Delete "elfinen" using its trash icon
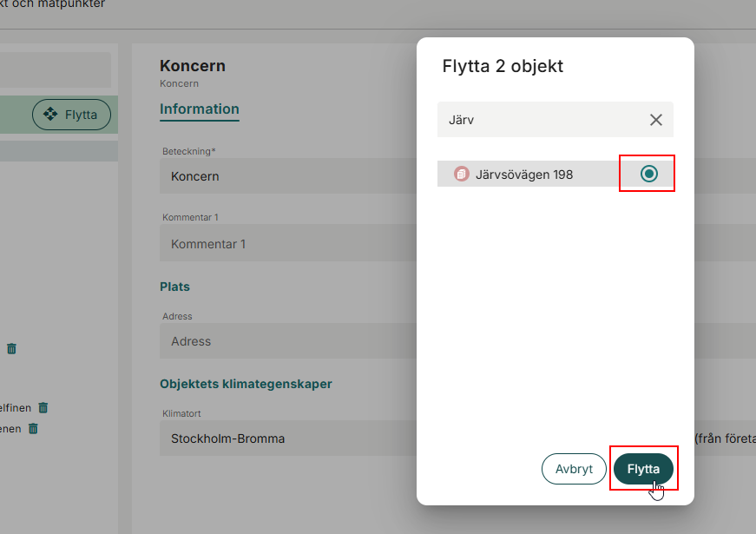756x534 pixels. click(x=42, y=407)
